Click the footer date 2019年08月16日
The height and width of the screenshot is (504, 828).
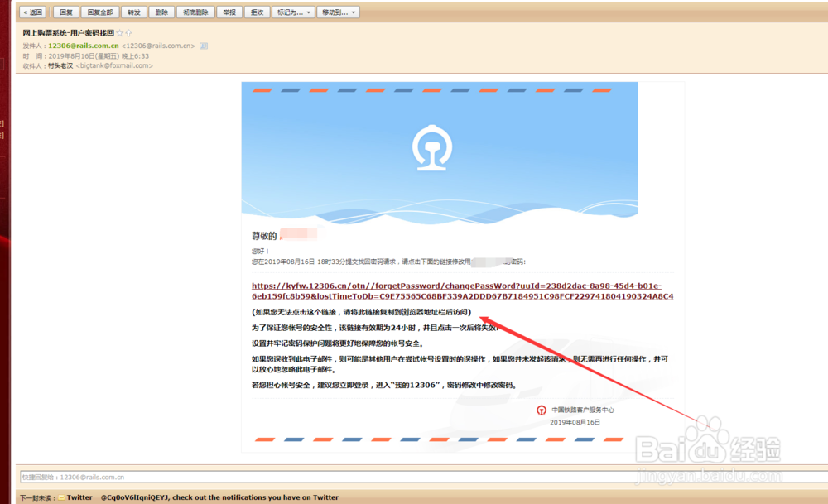(575, 422)
